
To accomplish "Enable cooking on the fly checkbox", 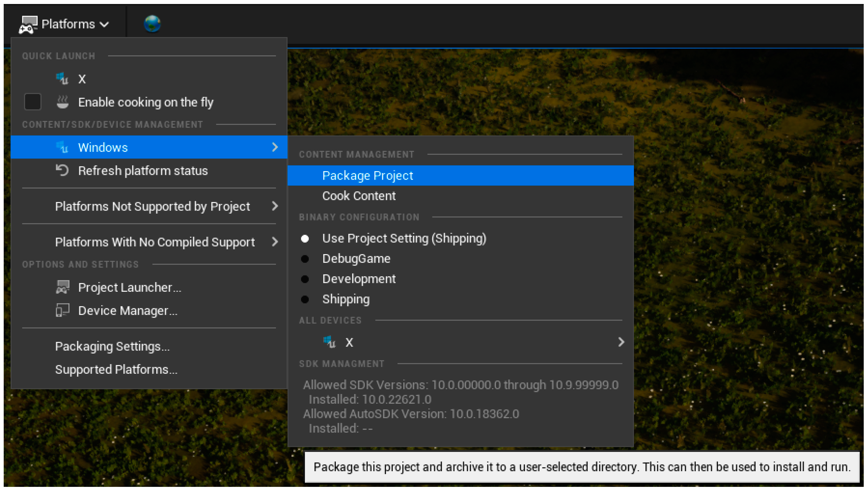I will [33, 102].
